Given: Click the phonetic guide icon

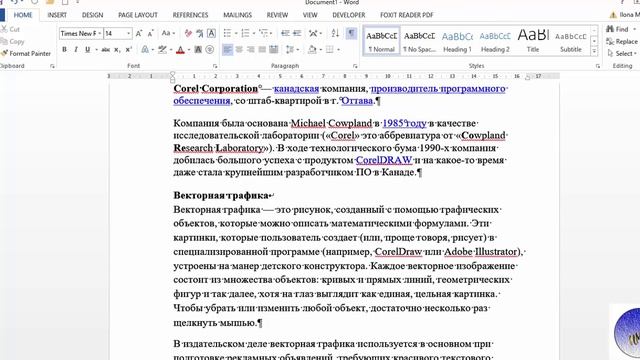Looking at the screenshot, I should [200, 33].
